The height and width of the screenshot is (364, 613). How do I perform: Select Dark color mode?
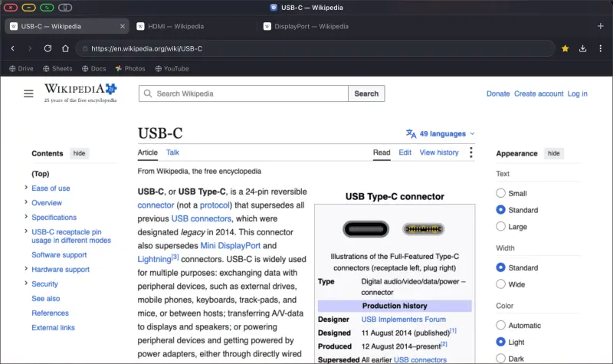pos(500,359)
